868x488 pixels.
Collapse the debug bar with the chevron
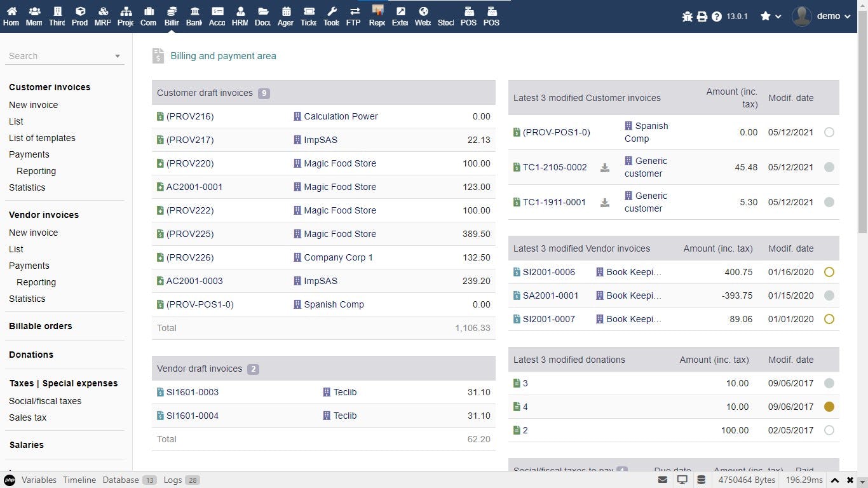pyautogui.click(x=836, y=480)
